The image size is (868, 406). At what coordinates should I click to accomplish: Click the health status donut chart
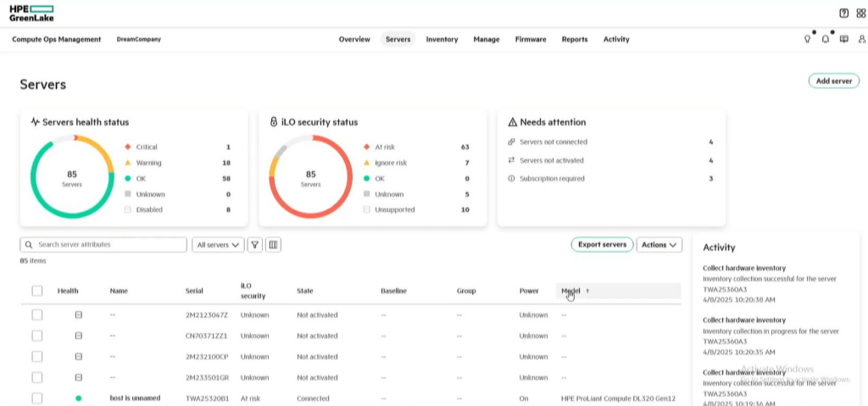coord(72,177)
